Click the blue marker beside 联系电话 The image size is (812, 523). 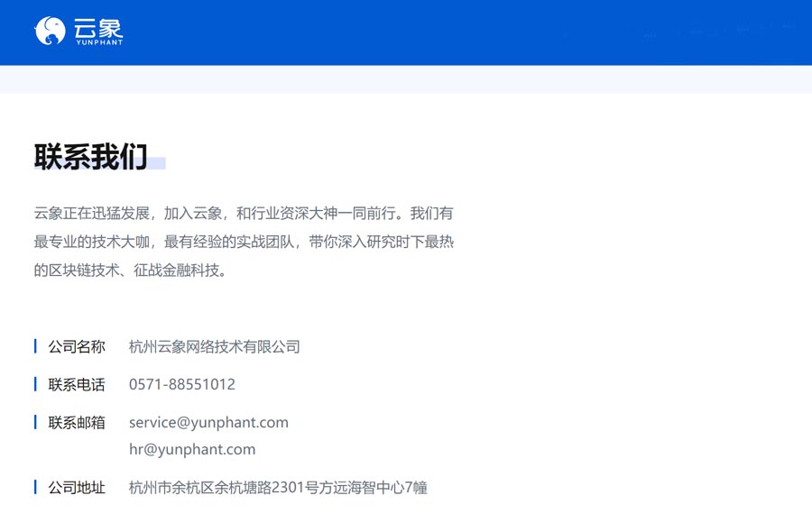point(35,384)
